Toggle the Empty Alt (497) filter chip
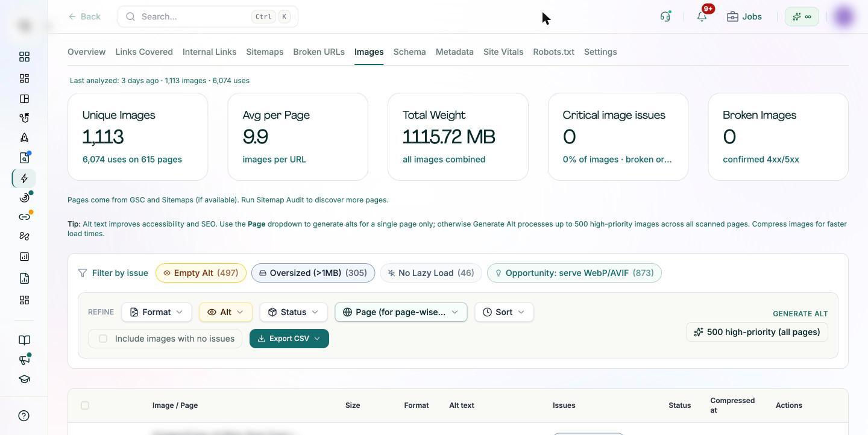 (201, 273)
